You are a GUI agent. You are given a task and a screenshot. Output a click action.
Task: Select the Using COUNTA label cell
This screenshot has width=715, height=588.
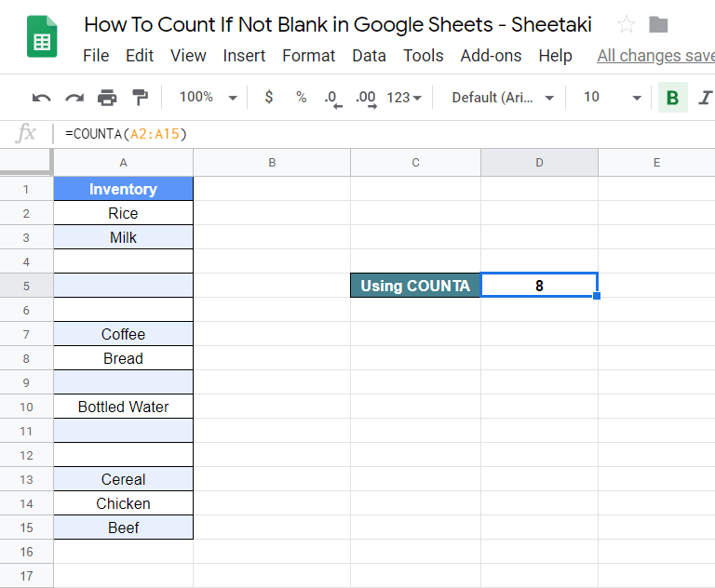415,286
